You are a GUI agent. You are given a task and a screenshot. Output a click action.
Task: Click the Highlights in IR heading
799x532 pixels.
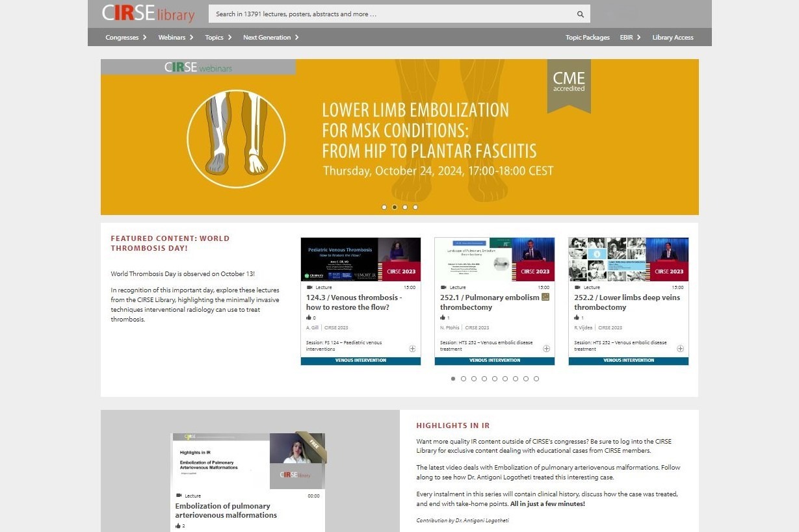pos(453,425)
